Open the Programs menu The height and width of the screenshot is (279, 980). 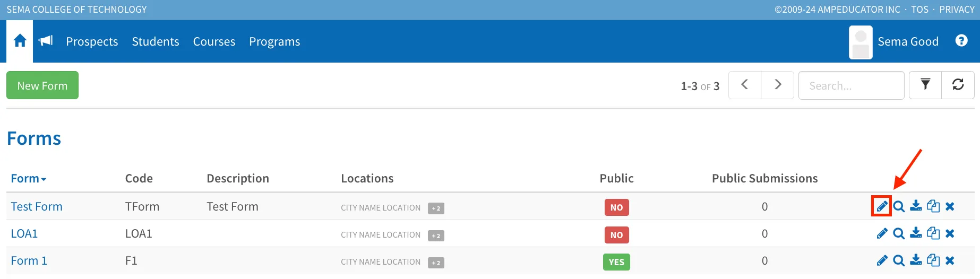pos(274,41)
